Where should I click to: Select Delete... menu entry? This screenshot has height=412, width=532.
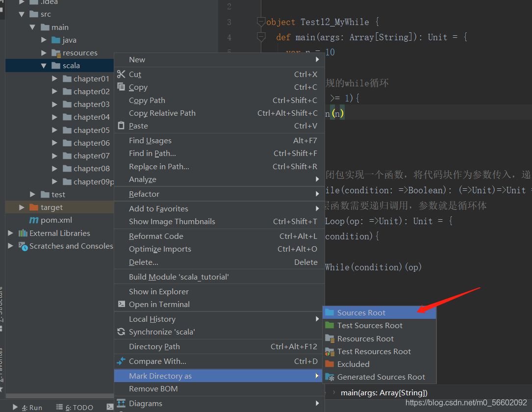(x=220, y=262)
